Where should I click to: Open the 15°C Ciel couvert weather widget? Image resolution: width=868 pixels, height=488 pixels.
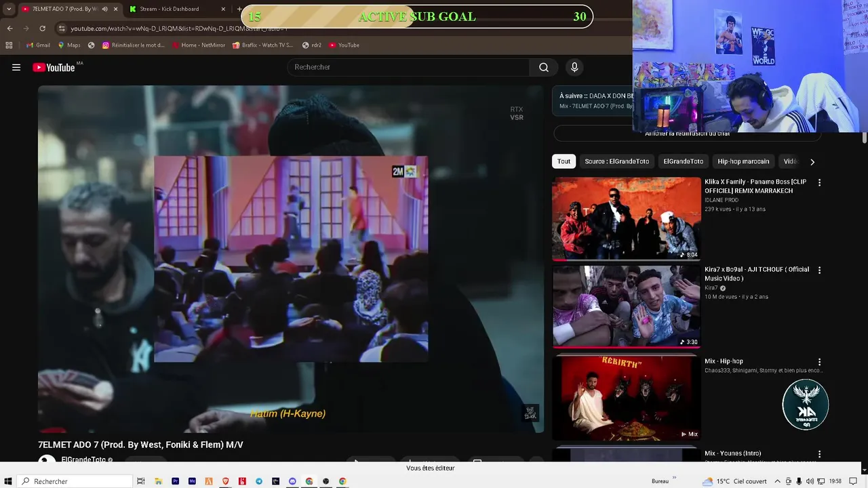click(x=736, y=481)
